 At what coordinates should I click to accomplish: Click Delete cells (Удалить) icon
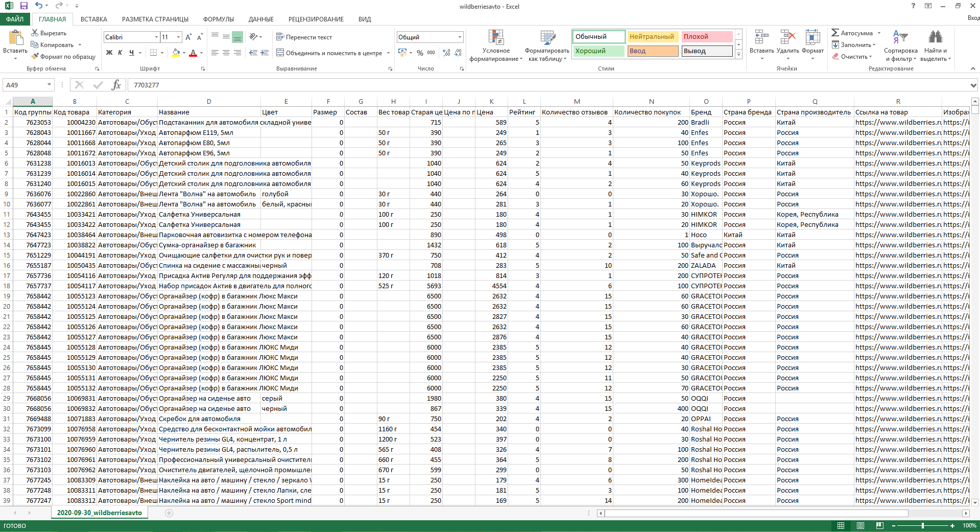[788, 37]
